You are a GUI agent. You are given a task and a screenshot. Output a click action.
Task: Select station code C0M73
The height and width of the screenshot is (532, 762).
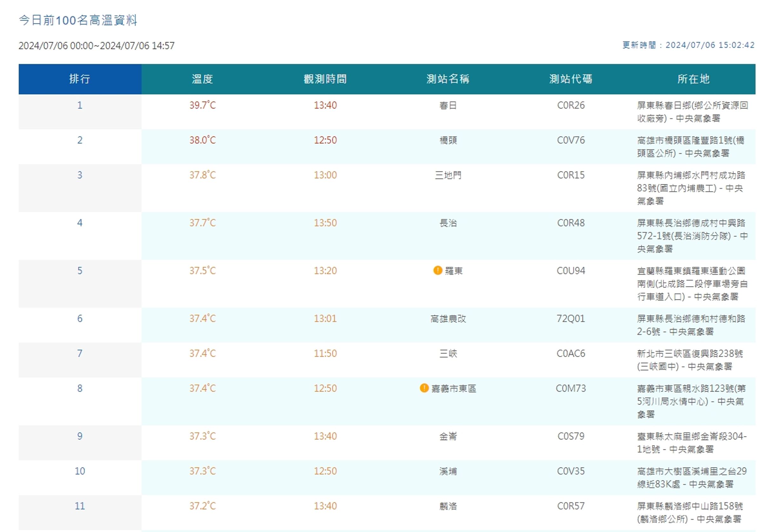(571, 388)
